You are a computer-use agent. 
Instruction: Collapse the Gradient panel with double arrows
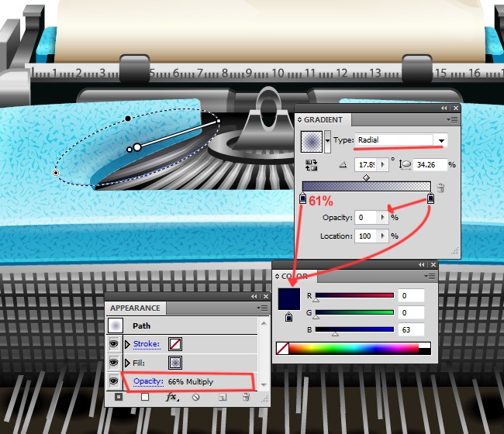[x=444, y=108]
